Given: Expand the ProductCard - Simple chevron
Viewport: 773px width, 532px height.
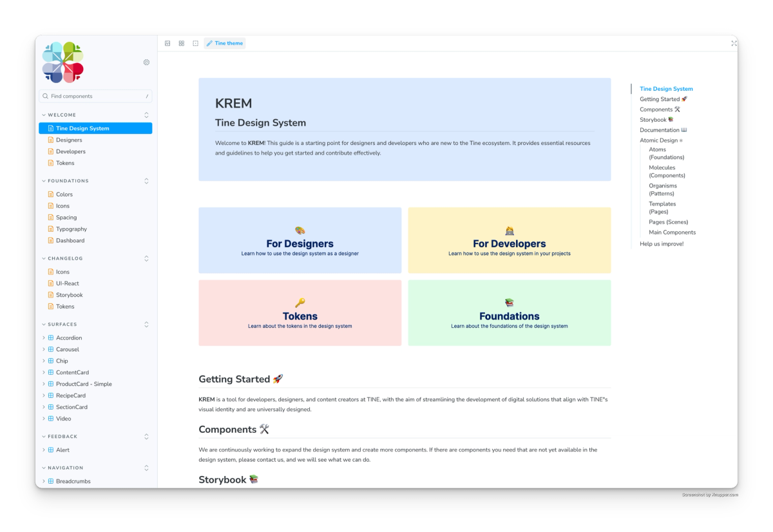Looking at the screenshot, I should pyautogui.click(x=44, y=385).
